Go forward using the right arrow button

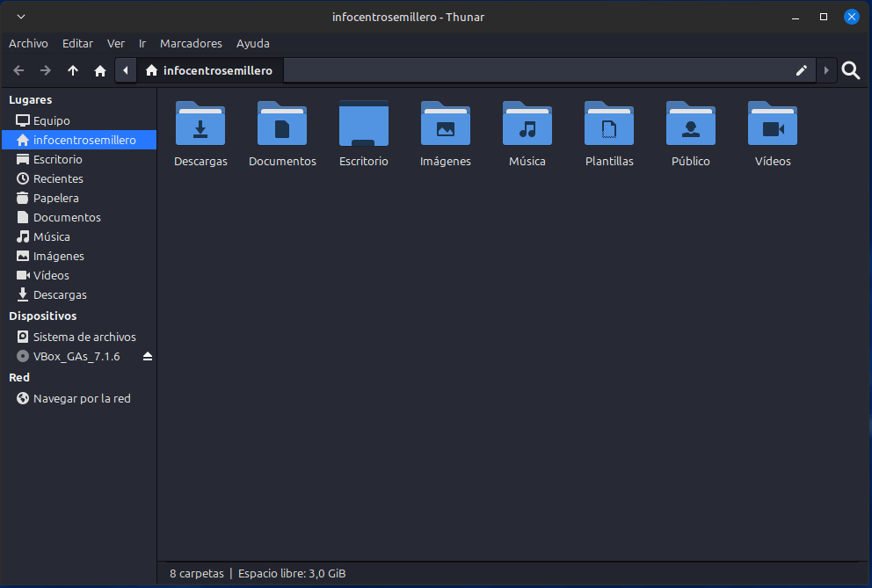(x=46, y=70)
